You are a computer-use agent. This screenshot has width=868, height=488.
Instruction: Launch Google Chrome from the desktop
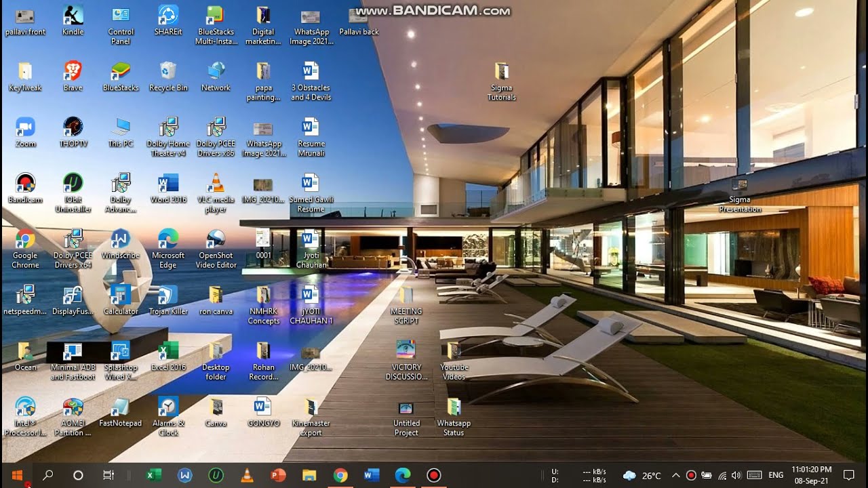25,249
